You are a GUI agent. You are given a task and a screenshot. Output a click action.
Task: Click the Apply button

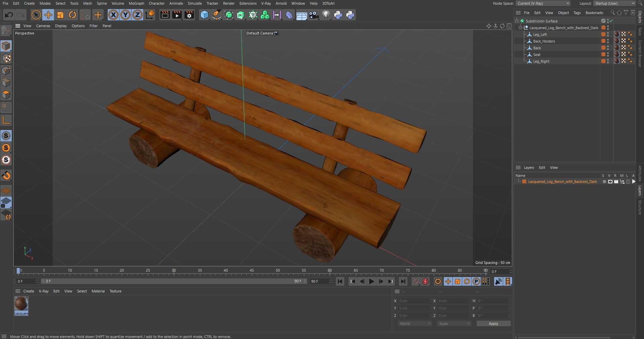[493, 324]
